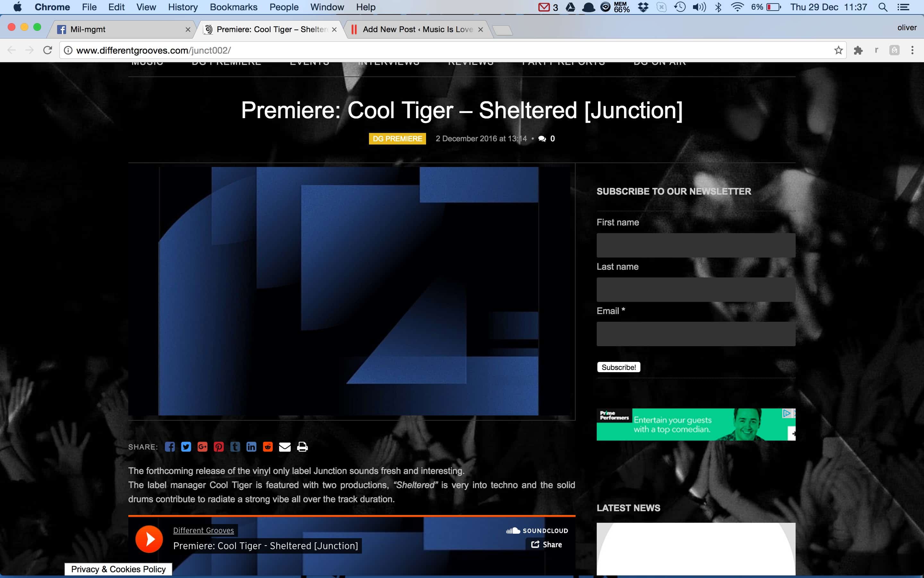The image size is (924, 578).
Task: Open the puzzle-piece extension icon
Action: click(x=858, y=50)
